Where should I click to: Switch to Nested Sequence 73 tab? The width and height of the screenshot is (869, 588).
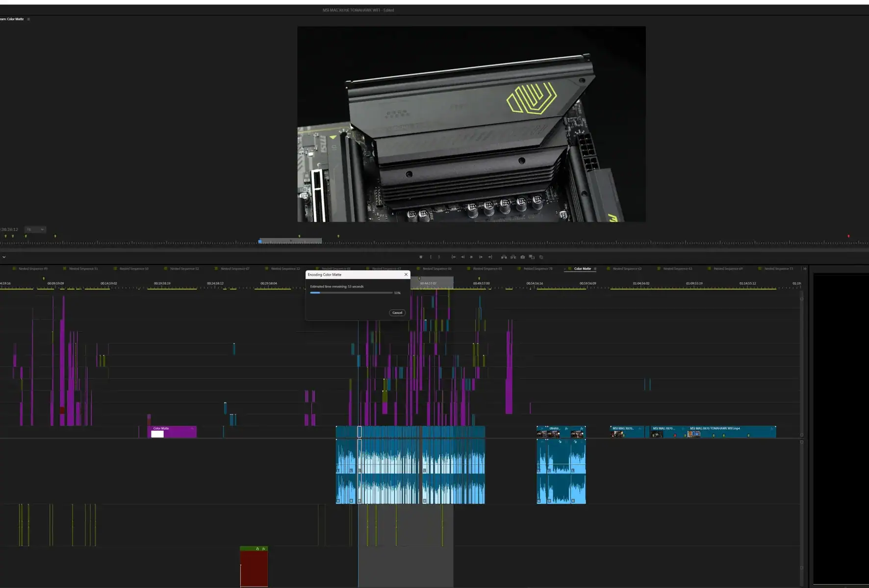(x=779, y=269)
